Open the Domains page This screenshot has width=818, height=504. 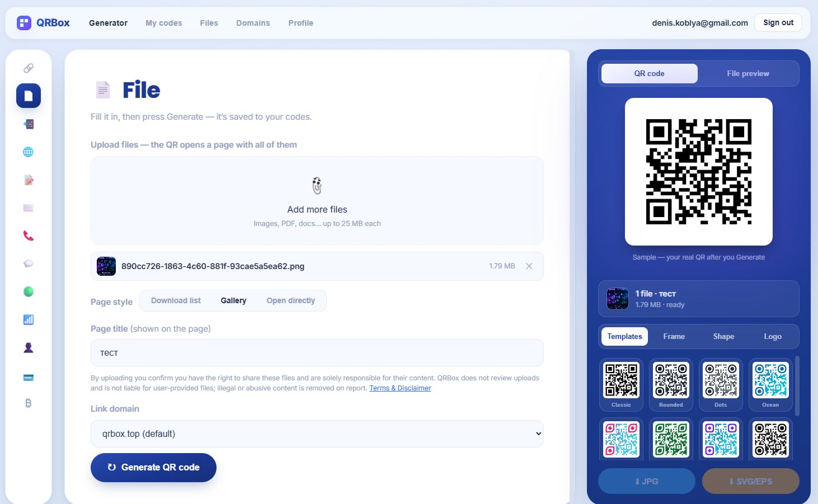(253, 23)
